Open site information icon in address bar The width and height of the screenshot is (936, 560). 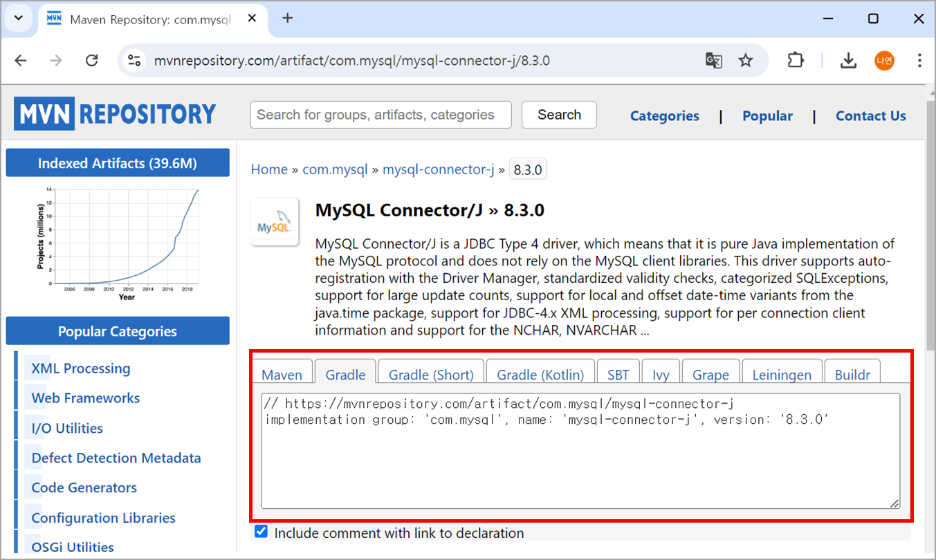134,61
